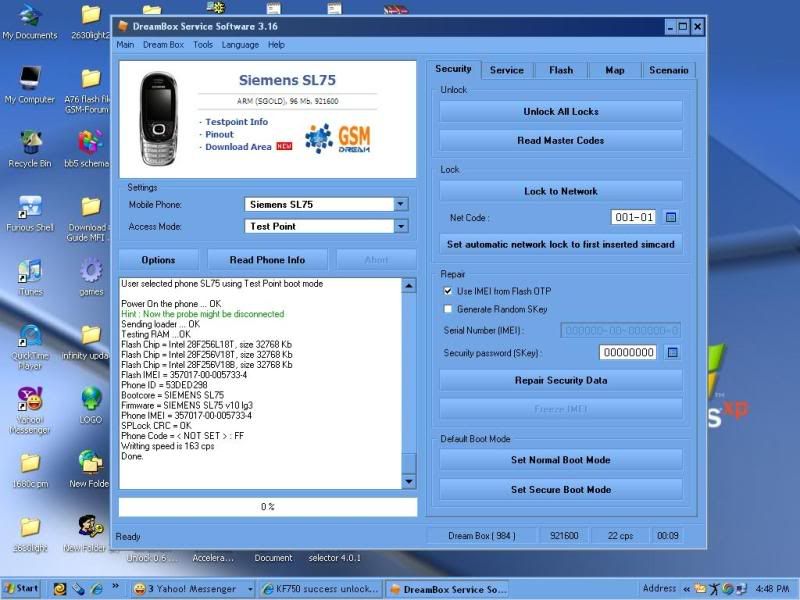Enable Generate Random SKey checkbox
Viewport: 800px width, 600px height.
click(x=447, y=309)
